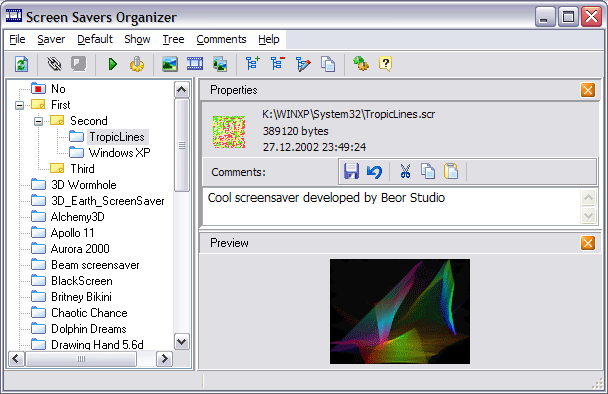
Task: Open the Default menu
Action: pyautogui.click(x=95, y=39)
